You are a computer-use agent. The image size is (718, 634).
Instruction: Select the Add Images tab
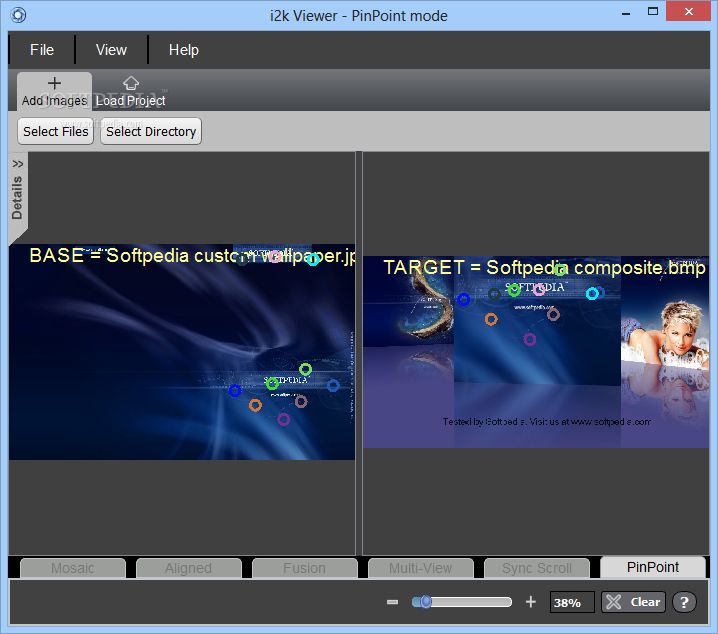[x=54, y=92]
